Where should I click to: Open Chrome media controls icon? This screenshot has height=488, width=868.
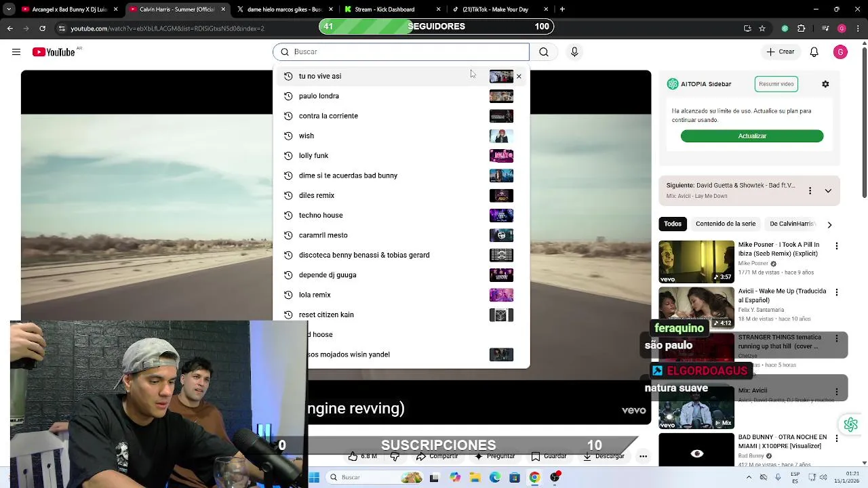pos(825,28)
